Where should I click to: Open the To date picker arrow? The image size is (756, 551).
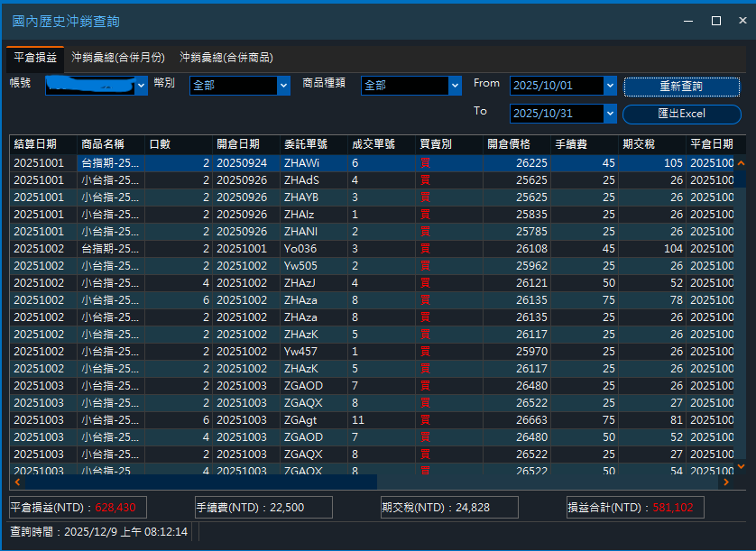tap(611, 114)
